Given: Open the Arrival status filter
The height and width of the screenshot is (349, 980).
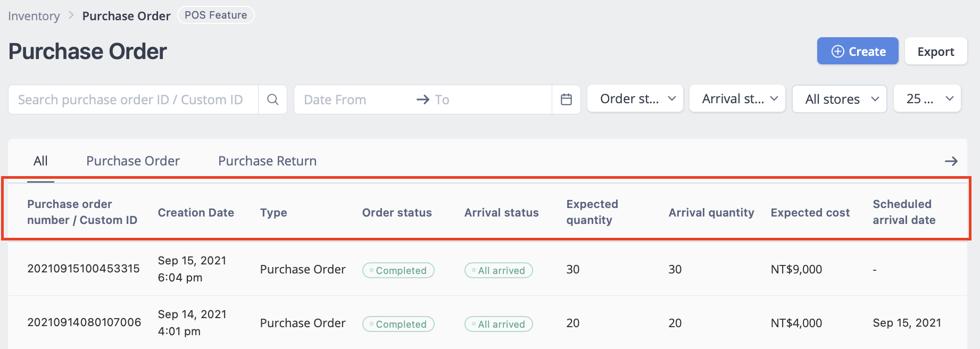Looking at the screenshot, I should (x=737, y=99).
